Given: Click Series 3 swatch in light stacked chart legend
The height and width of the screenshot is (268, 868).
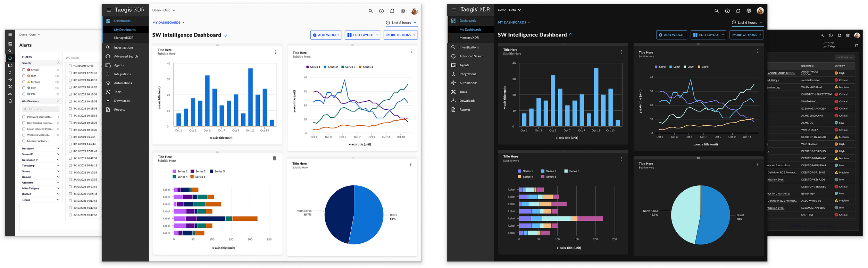Looking at the screenshot, I should pos(211,171).
